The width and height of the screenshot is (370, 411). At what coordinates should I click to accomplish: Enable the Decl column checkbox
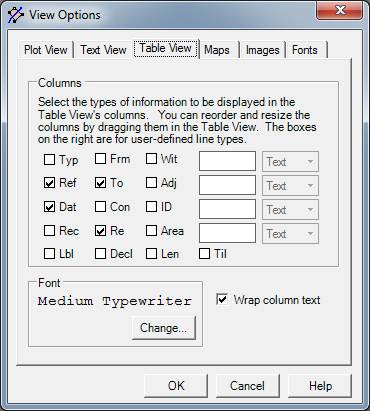point(100,254)
